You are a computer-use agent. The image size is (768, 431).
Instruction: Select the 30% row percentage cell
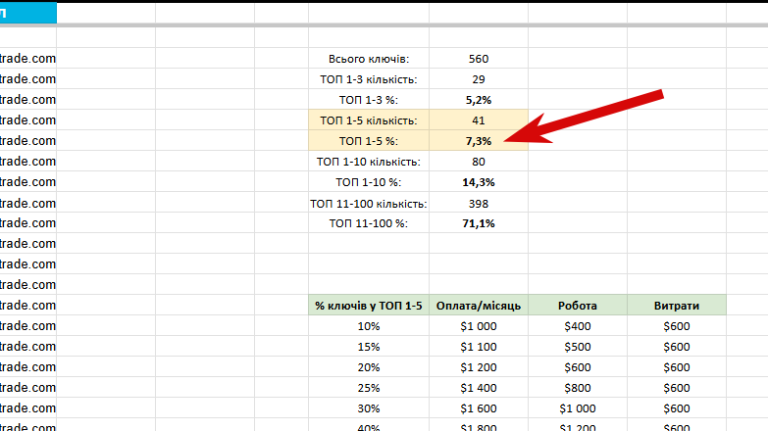[x=369, y=408]
